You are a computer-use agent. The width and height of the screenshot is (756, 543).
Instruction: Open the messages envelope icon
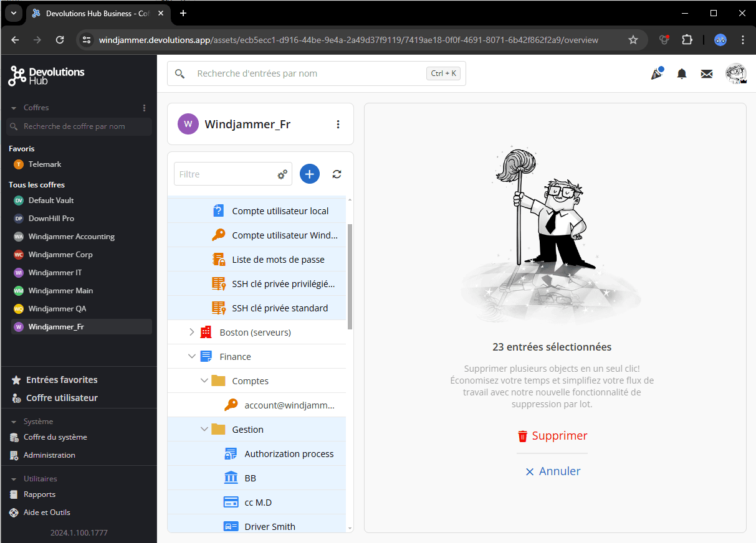(706, 74)
